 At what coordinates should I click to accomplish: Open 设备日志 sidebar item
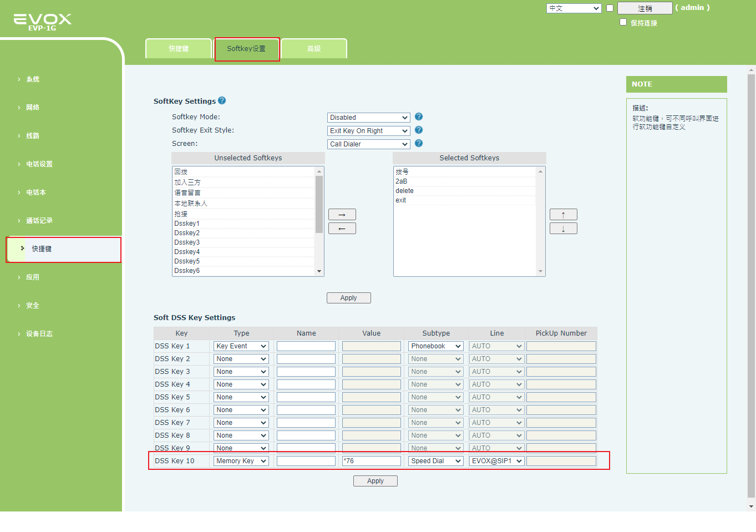[39, 334]
